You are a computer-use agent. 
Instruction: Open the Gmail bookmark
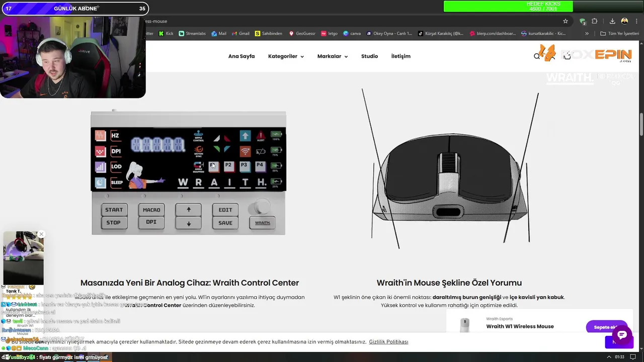click(x=240, y=34)
